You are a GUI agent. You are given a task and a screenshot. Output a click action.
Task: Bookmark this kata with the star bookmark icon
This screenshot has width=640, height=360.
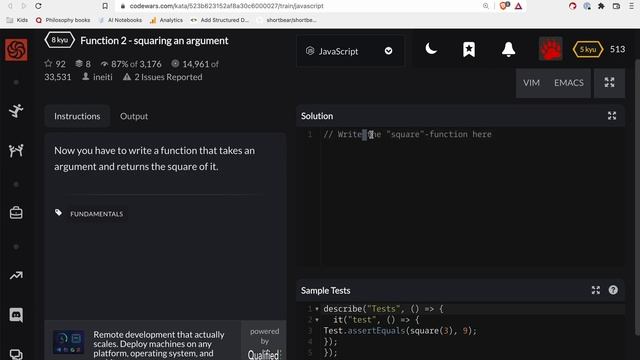pos(469,50)
